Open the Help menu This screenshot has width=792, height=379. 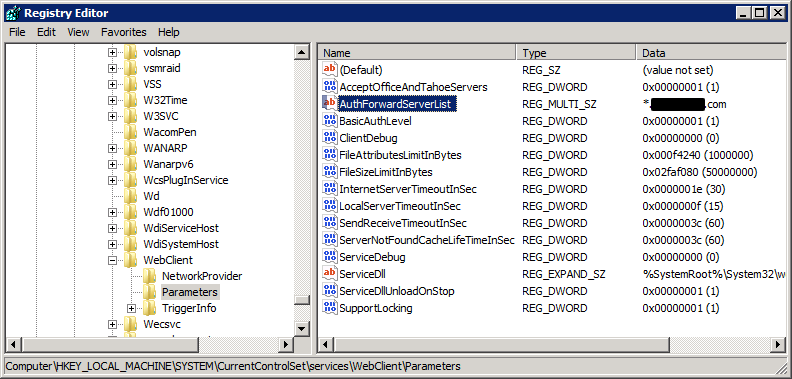(169, 32)
